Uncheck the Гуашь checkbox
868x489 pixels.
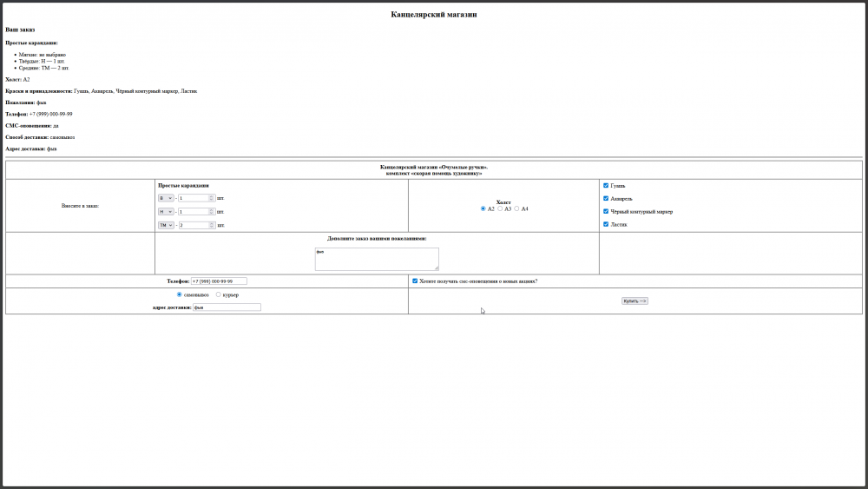pos(606,185)
